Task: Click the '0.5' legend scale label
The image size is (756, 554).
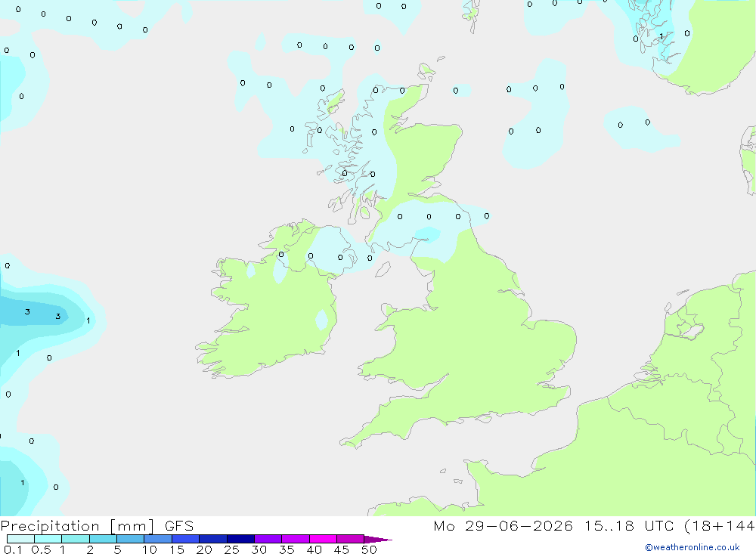Action: [41, 549]
